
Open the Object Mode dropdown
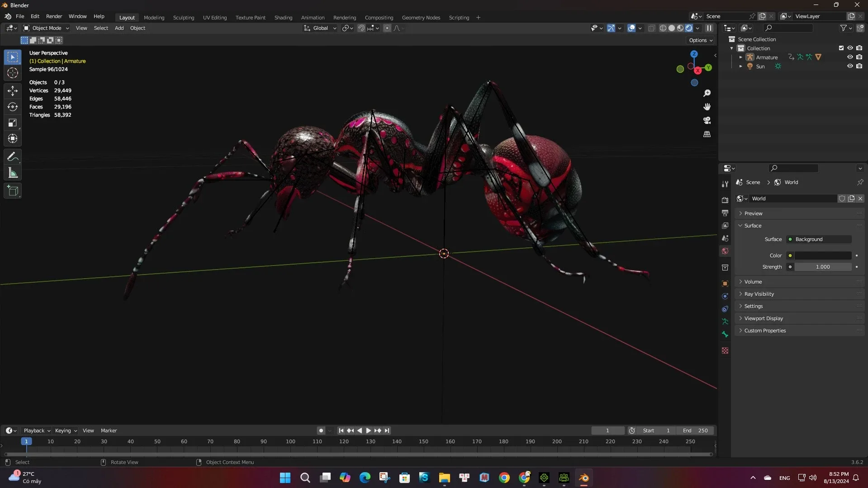tap(46, 28)
